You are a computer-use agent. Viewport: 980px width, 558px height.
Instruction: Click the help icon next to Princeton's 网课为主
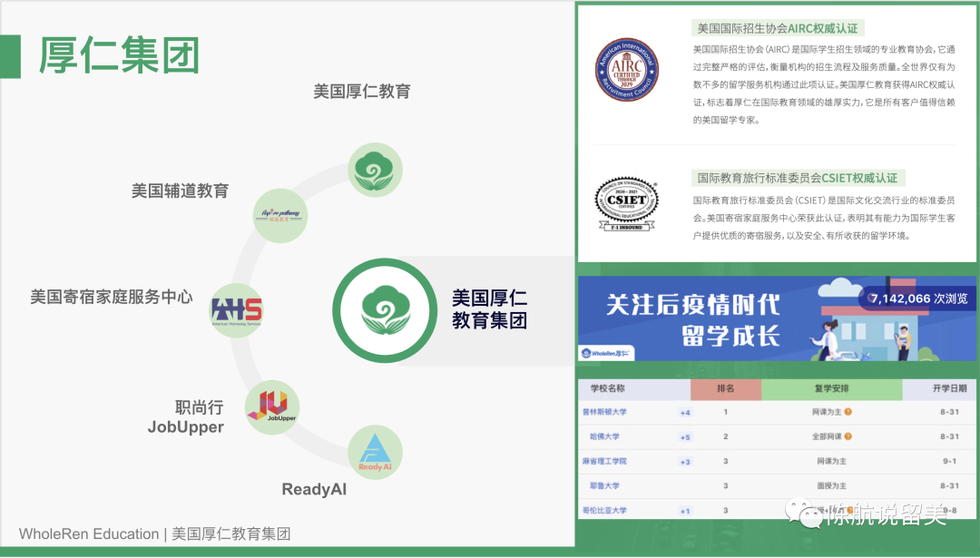point(848,412)
